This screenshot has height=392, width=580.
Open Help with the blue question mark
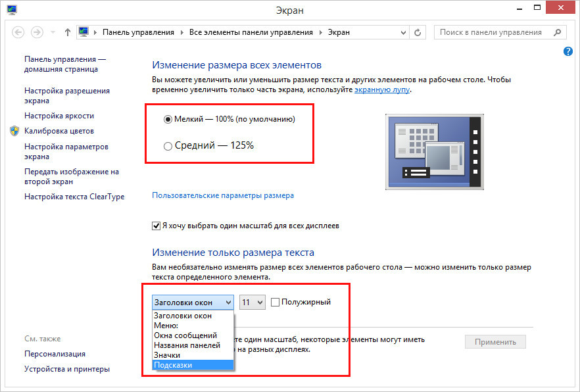tap(568, 51)
